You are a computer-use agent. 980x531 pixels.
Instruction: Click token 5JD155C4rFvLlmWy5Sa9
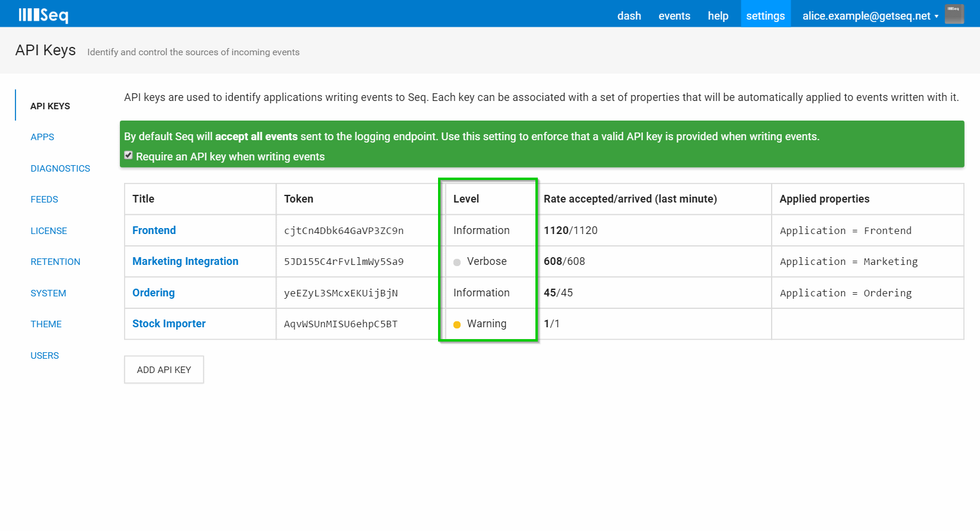[344, 261]
